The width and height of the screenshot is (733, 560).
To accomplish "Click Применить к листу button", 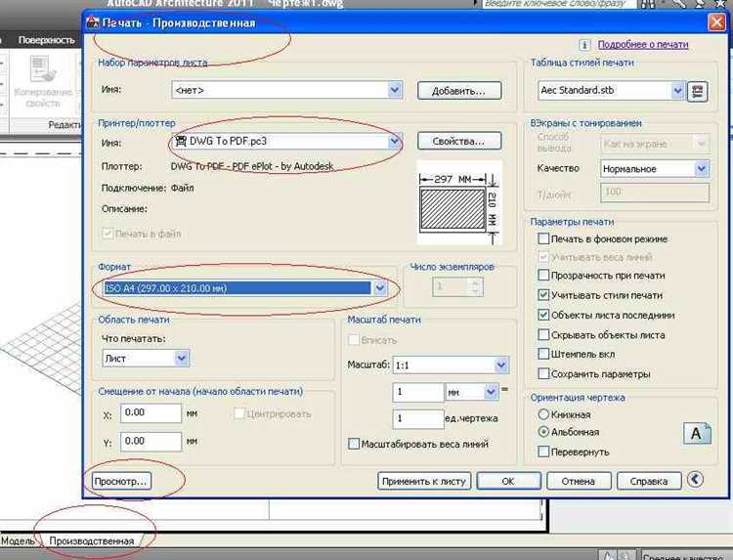I will pyautogui.click(x=424, y=481).
